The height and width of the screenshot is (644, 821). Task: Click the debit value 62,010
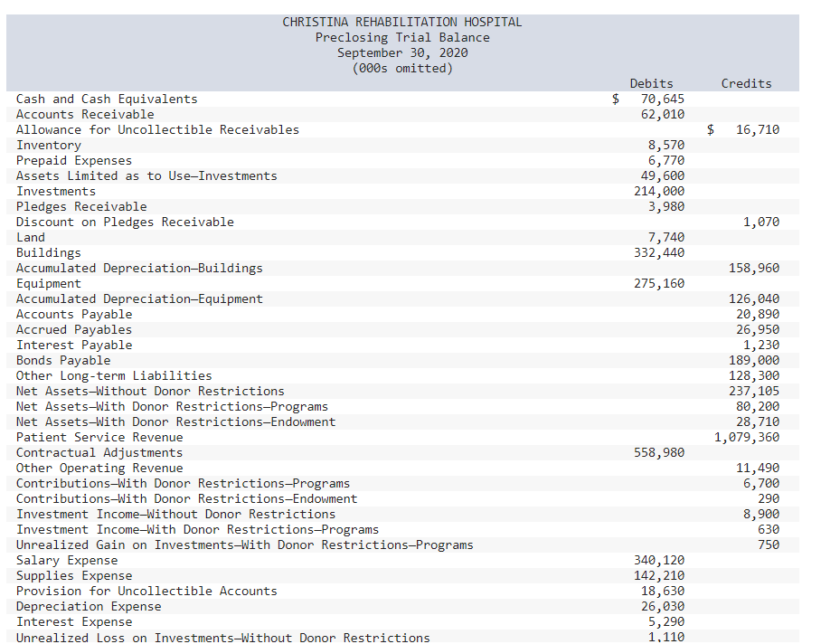tap(663, 114)
